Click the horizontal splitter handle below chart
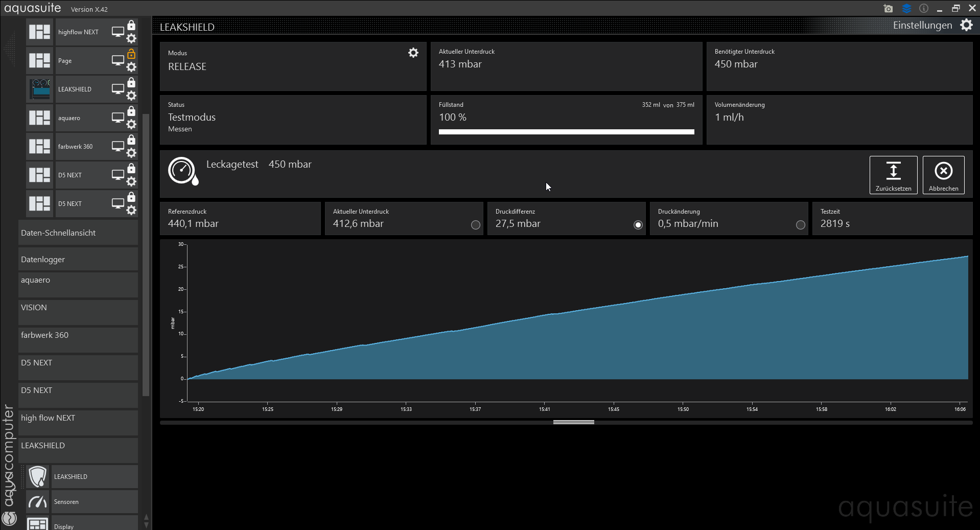 [573, 422]
